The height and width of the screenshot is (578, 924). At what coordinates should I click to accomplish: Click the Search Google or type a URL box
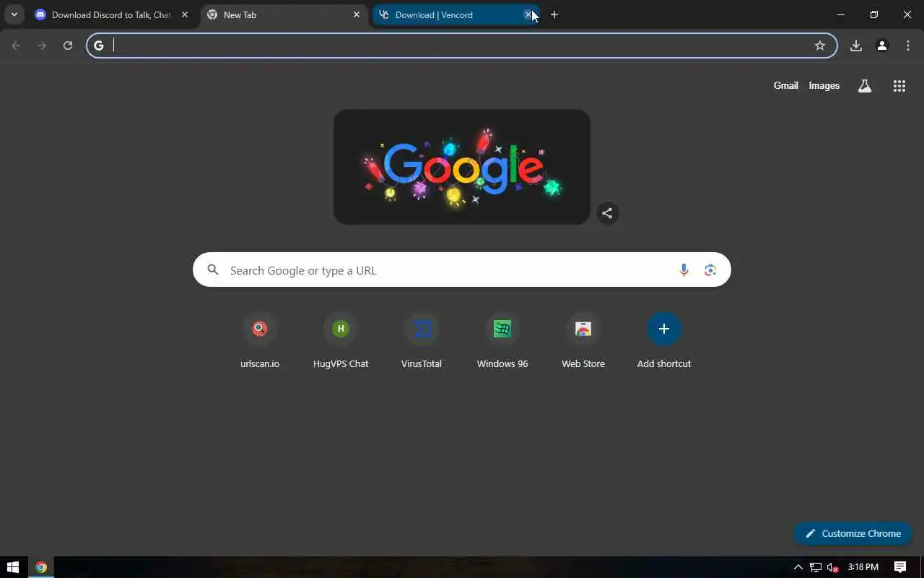click(x=462, y=269)
